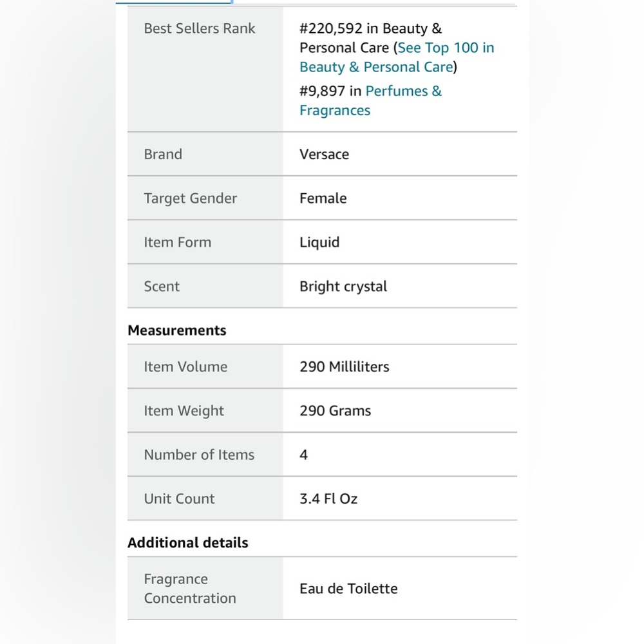Click the Number of Items label
The width and height of the screenshot is (644, 644).
199,455
